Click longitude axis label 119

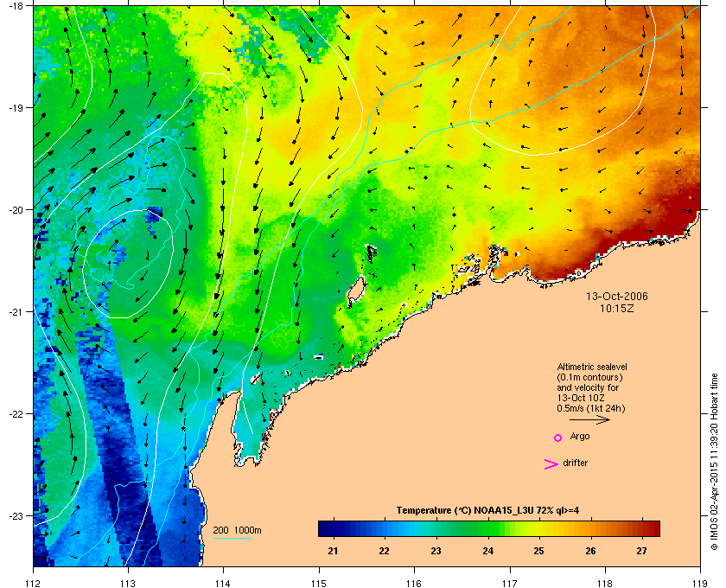[x=700, y=584]
